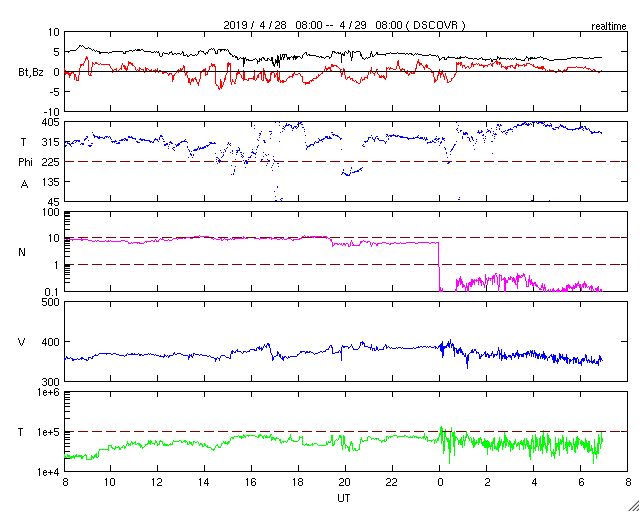Click the "V" velocity panel label
This screenshot has height=512, width=640.
point(22,343)
